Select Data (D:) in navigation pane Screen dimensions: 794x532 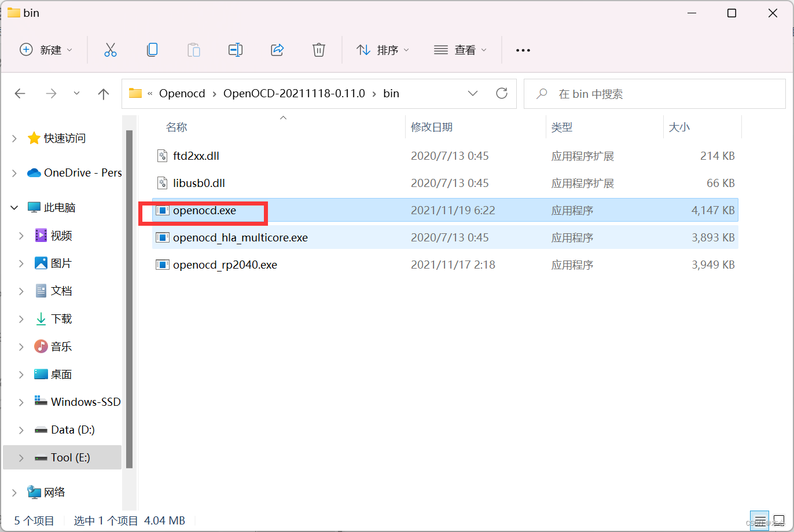pyautogui.click(x=73, y=430)
